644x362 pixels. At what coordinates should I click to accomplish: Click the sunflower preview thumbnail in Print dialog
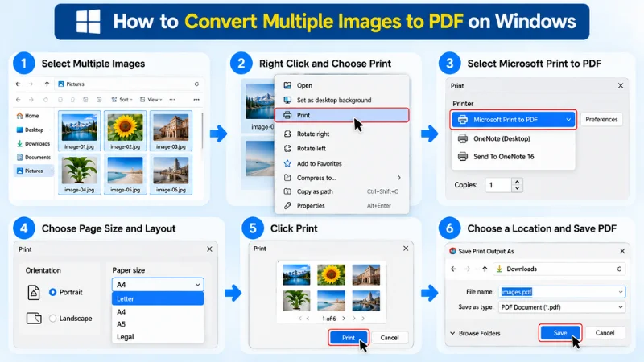(x=331, y=274)
